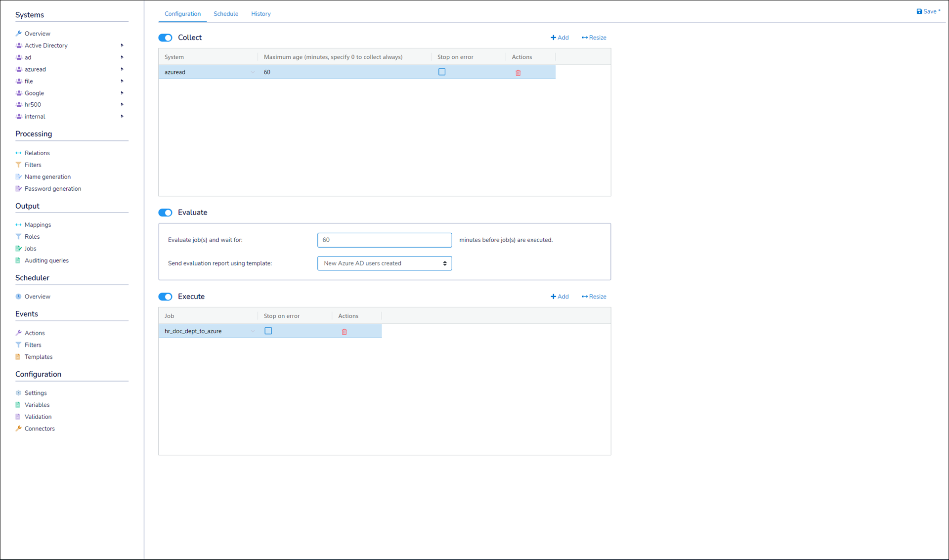
Task: Open evaluation report template dropdown
Action: point(384,263)
